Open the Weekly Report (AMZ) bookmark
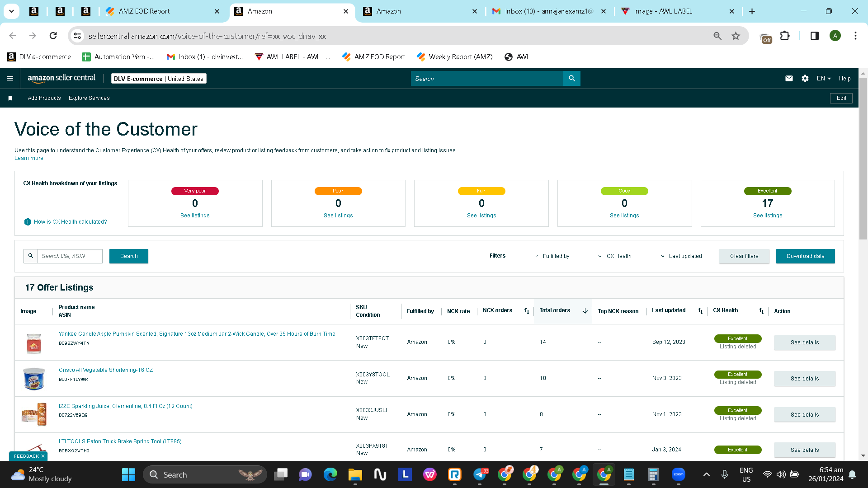The image size is (868, 488). (455, 57)
